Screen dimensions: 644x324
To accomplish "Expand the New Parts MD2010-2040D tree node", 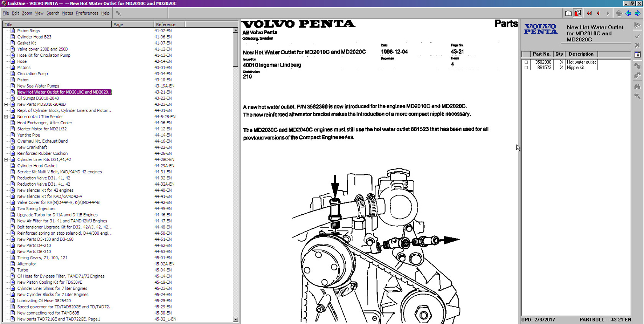I will pyautogui.click(x=6, y=104).
